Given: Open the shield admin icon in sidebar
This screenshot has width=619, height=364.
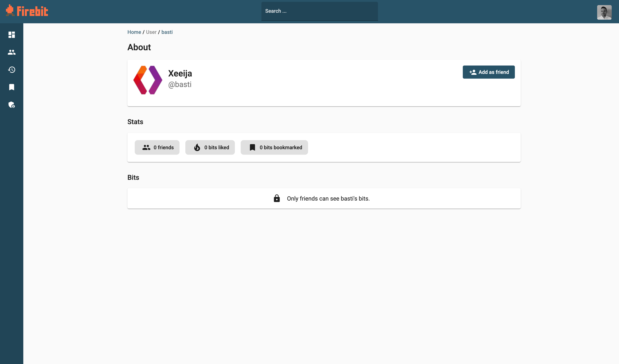Looking at the screenshot, I should [11, 105].
